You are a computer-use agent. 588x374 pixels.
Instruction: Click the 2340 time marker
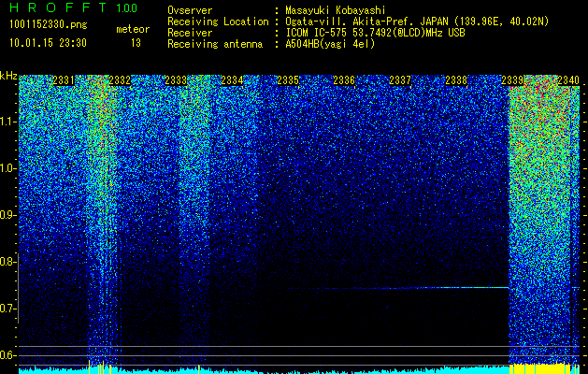point(568,80)
